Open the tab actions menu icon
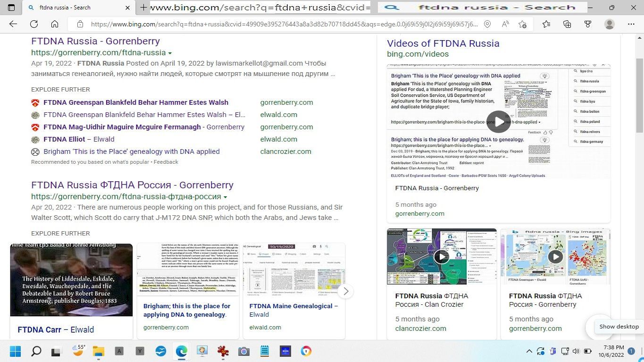Image resolution: width=644 pixels, height=362 pixels. (11, 8)
